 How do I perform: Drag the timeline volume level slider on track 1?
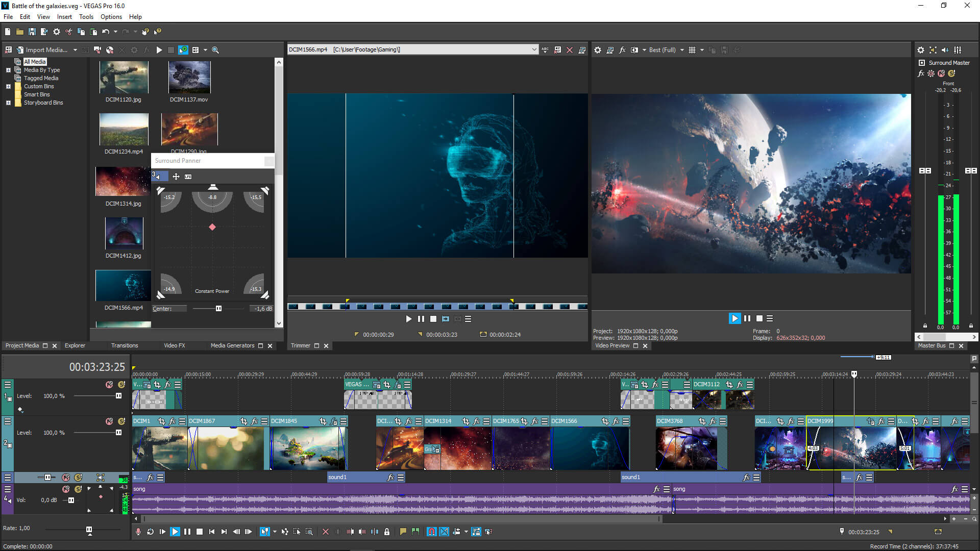click(x=119, y=395)
